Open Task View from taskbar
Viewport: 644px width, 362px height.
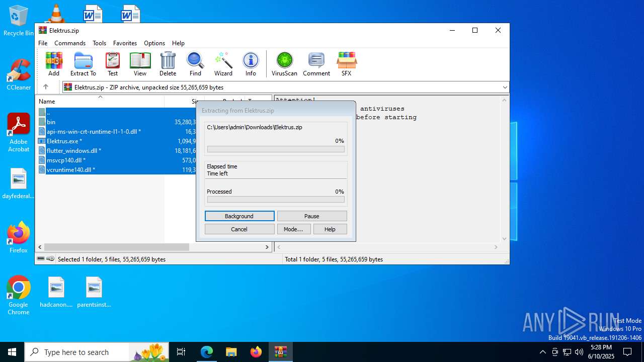[181, 352]
